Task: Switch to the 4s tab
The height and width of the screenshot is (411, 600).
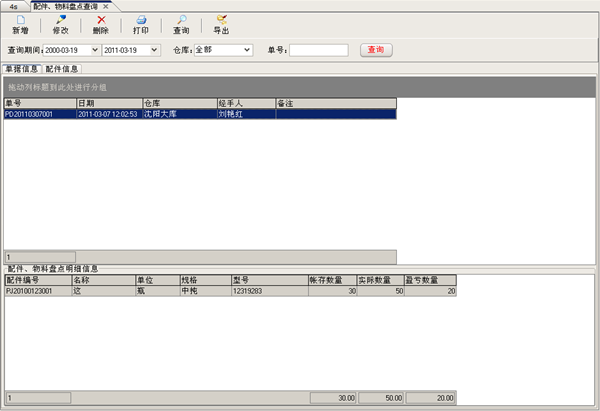Action: pos(13,6)
